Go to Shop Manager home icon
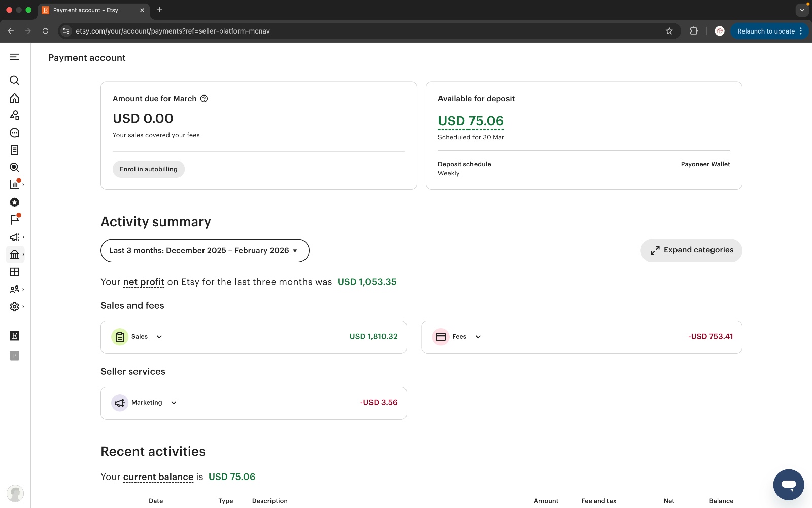812x508 pixels. tap(15, 98)
